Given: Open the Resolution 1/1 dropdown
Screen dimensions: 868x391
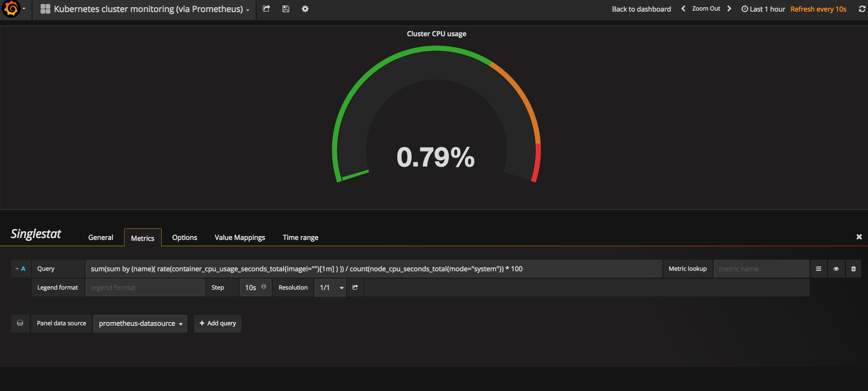Looking at the screenshot, I should (x=330, y=288).
